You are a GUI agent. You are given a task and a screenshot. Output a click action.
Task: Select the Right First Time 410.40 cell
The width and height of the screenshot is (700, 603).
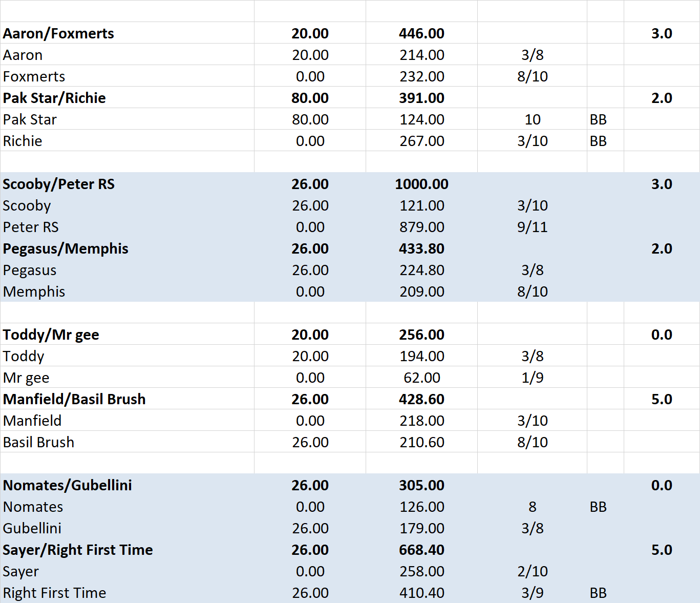[421, 593]
